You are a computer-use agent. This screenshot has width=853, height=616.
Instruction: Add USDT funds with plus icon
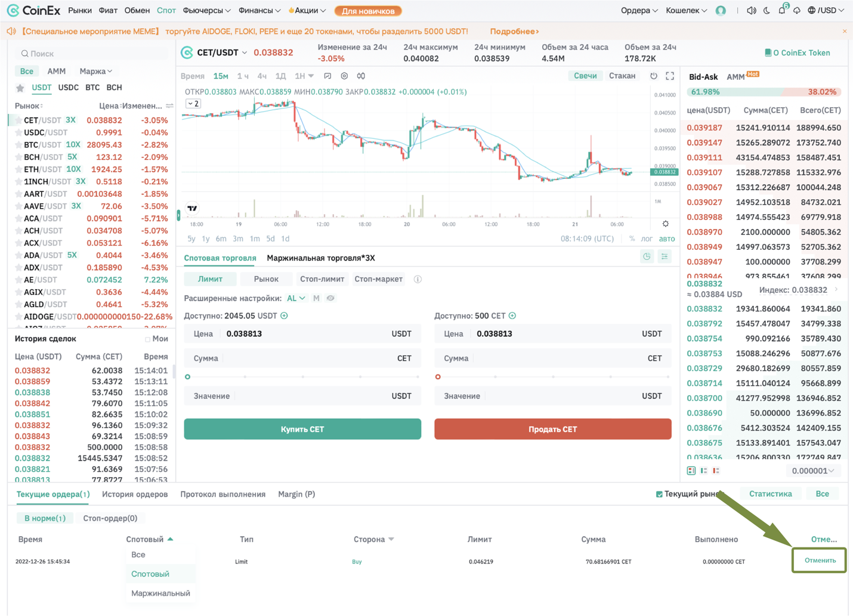[x=285, y=315]
